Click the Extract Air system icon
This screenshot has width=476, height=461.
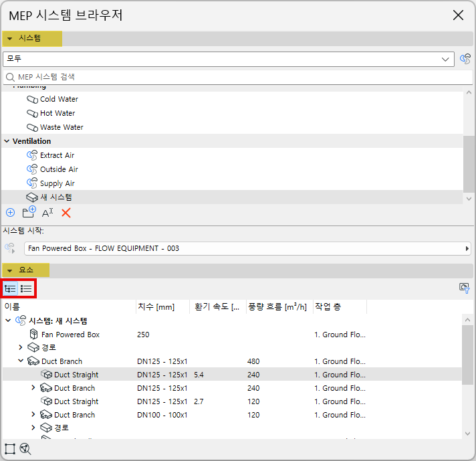point(32,155)
